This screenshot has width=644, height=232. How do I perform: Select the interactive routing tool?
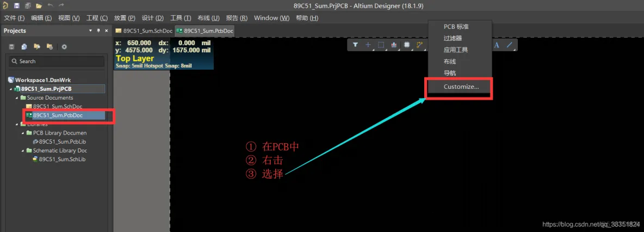tap(419, 45)
